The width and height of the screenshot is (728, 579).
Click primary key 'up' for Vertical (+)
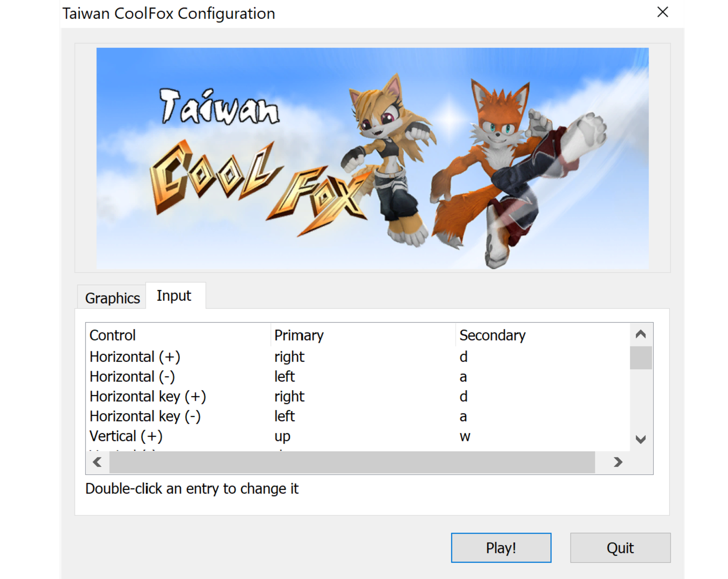(282, 436)
